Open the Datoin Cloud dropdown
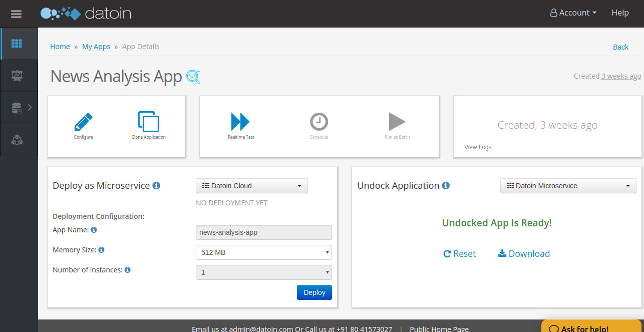The image size is (644, 332). [252, 186]
